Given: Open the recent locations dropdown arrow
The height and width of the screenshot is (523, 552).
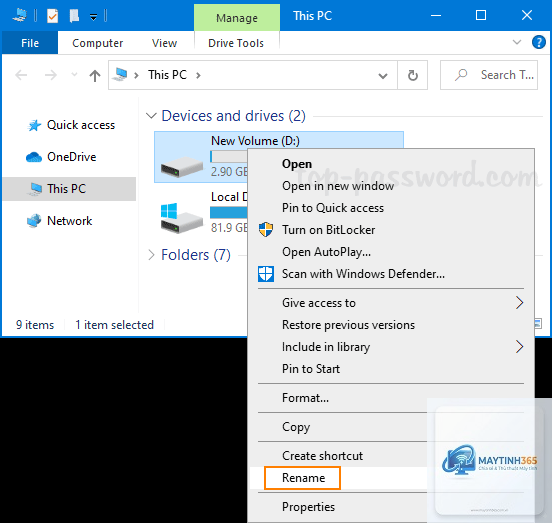Looking at the screenshot, I should coord(74,75).
